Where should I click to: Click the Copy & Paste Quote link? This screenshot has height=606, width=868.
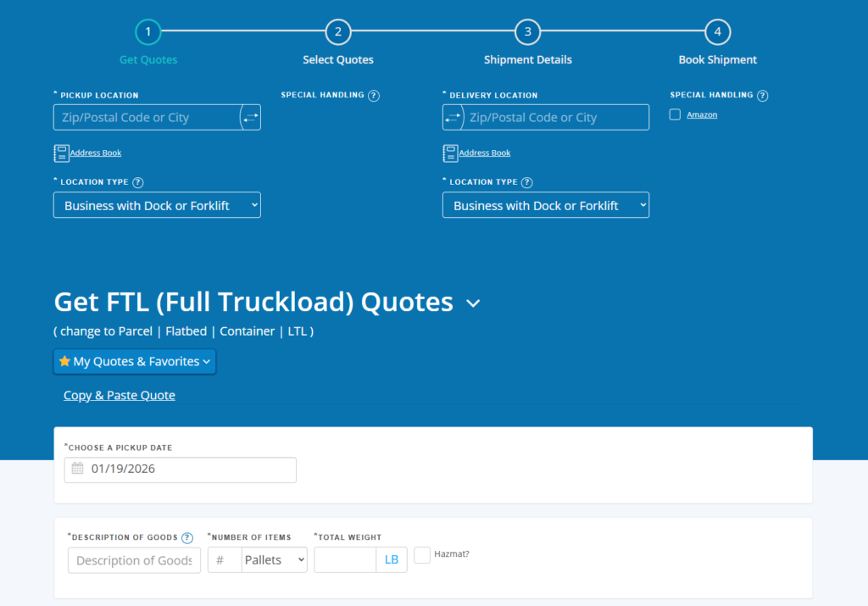119,395
